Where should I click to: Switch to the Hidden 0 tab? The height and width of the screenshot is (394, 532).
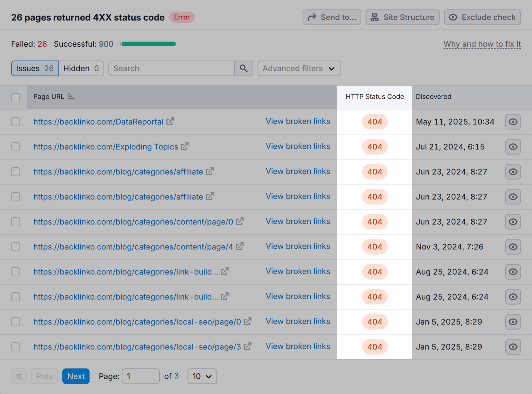(x=81, y=68)
